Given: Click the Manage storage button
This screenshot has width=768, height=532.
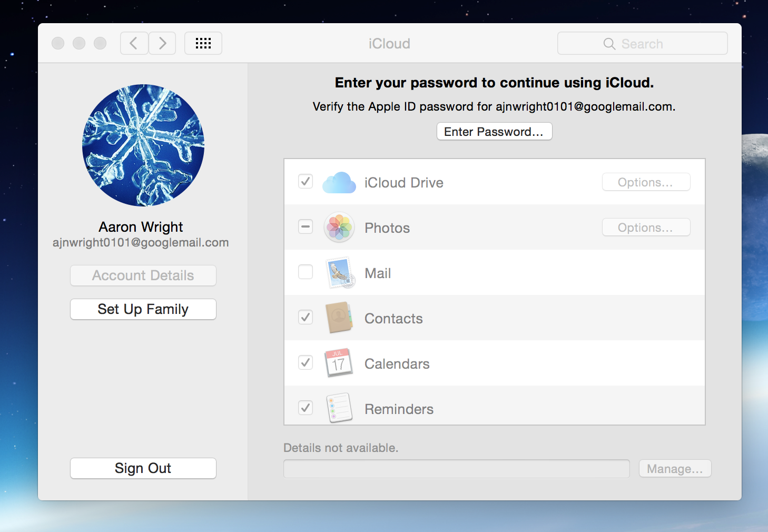Looking at the screenshot, I should point(675,469).
